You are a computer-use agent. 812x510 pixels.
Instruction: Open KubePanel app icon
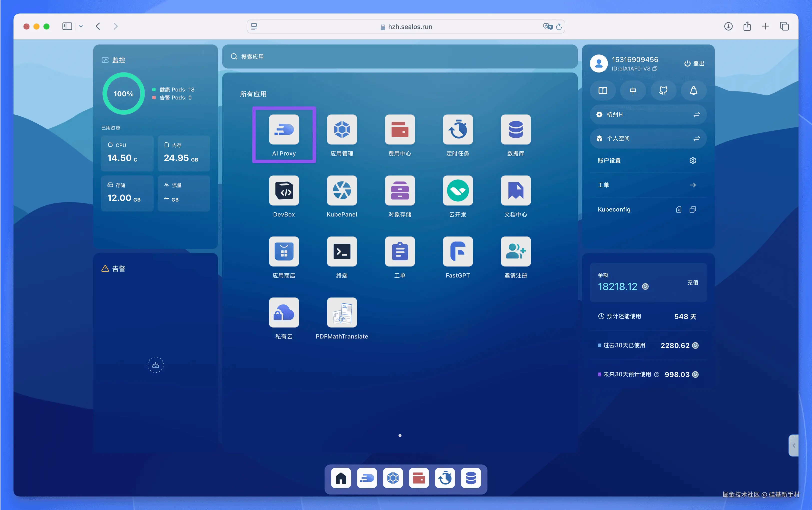(x=342, y=190)
